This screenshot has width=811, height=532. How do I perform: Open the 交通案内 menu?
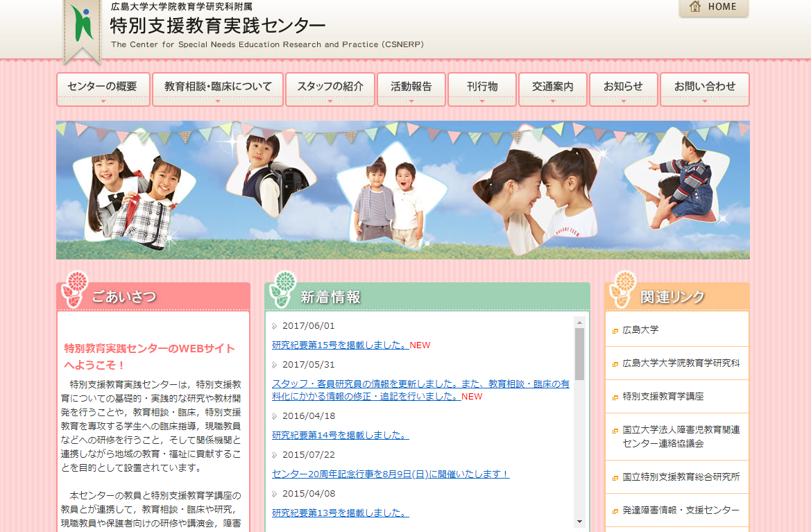[x=552, y=89]
